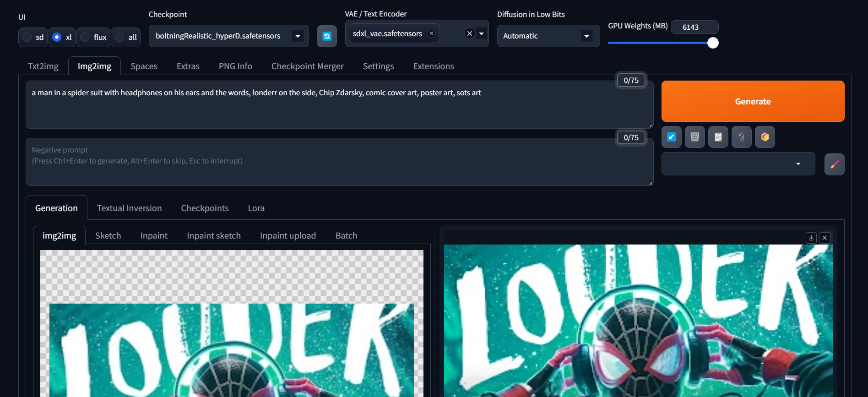Click the trash bin clear prompt icon

[x=694, y=137]
